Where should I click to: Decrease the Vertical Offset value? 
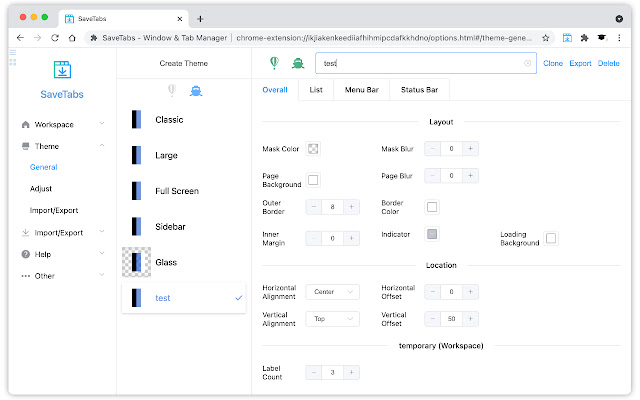(433, 319)
